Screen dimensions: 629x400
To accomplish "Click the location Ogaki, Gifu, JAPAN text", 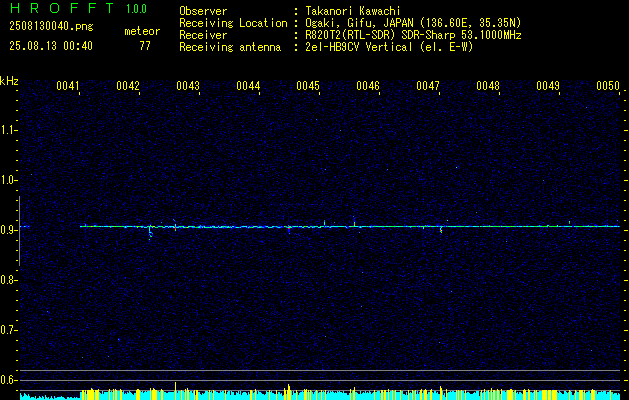I will point(359,23).
